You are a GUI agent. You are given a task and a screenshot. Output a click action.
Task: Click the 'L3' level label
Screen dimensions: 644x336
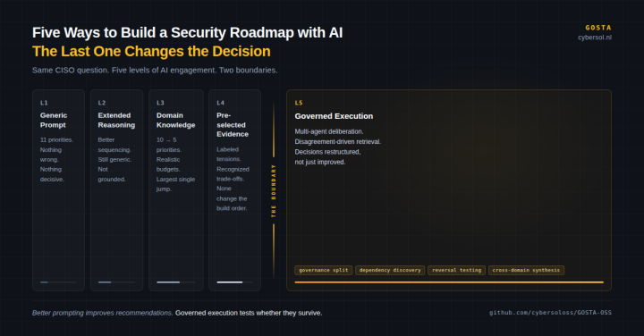coord(160,103)
